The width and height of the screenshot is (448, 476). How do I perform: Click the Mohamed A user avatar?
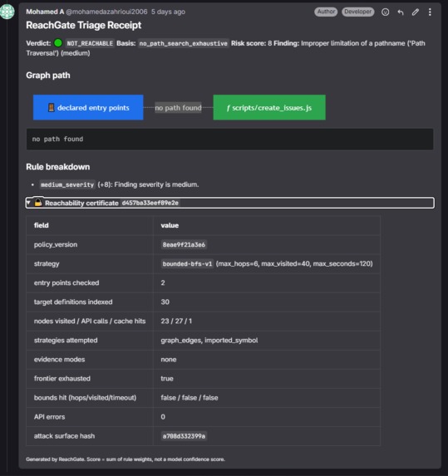pyautogui.click(x=7, y=12)
